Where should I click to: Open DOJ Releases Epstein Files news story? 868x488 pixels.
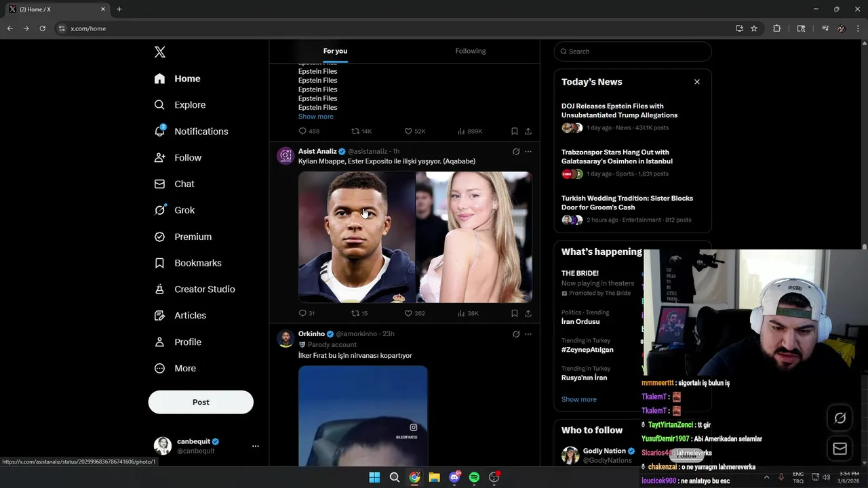[632, 117]
